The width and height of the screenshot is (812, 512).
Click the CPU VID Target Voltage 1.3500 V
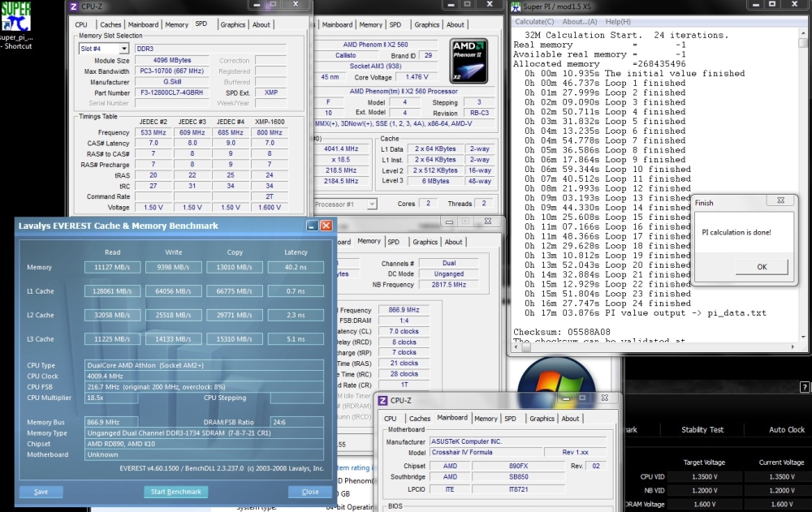[x=704, y=477]
